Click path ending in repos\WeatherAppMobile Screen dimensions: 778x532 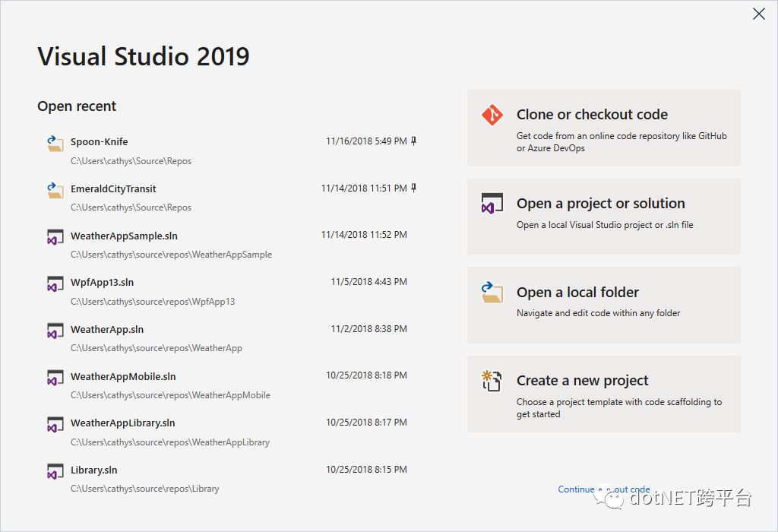pos(170,395)
